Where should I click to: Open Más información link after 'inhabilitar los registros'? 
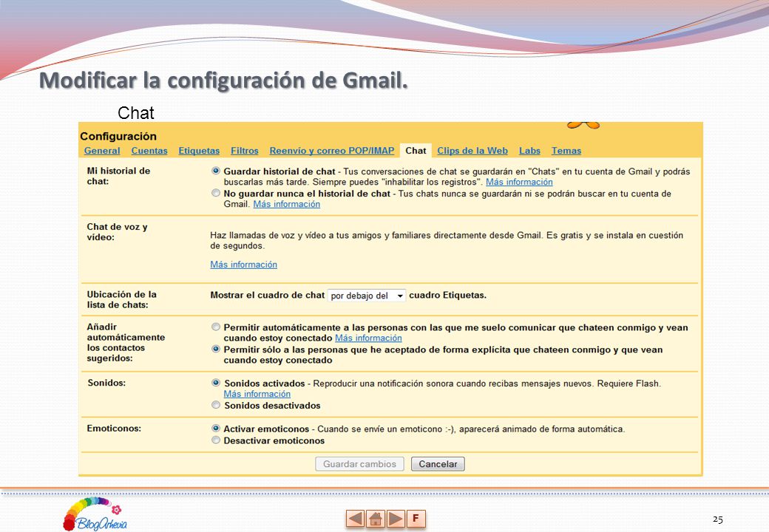click(519, 182)
